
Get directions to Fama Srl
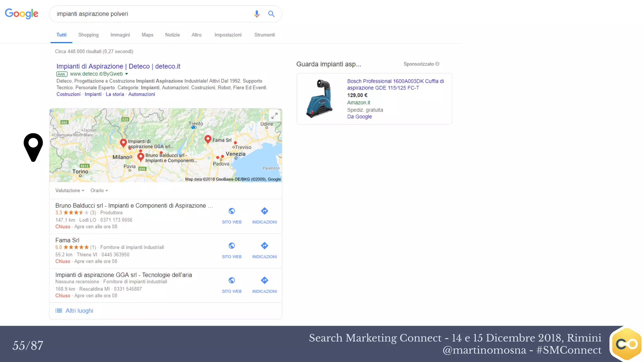coord(264,250)
